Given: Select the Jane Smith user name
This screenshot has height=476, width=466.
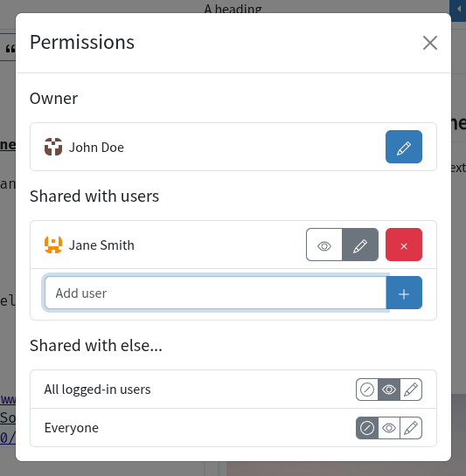Looking at the screenshot, I should pos(101,245).
